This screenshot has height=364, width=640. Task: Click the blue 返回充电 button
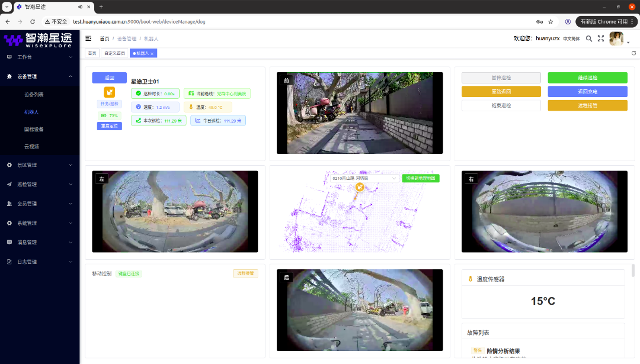pyautogui.click(x=587, y=92)
